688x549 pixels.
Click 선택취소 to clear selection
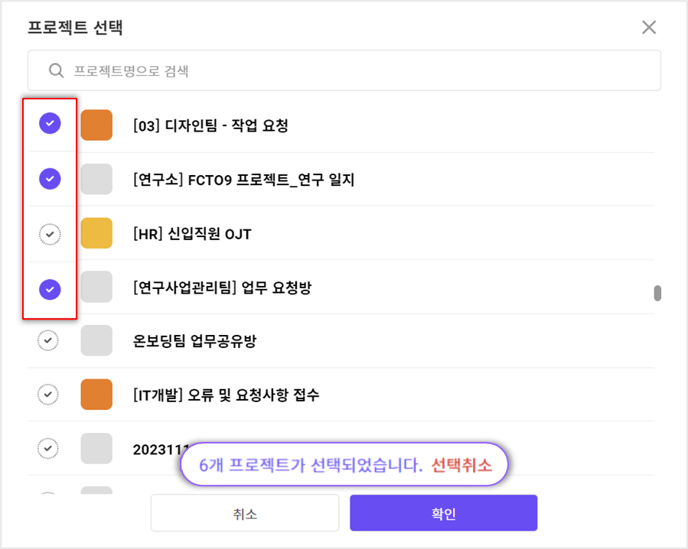(462, 465)
